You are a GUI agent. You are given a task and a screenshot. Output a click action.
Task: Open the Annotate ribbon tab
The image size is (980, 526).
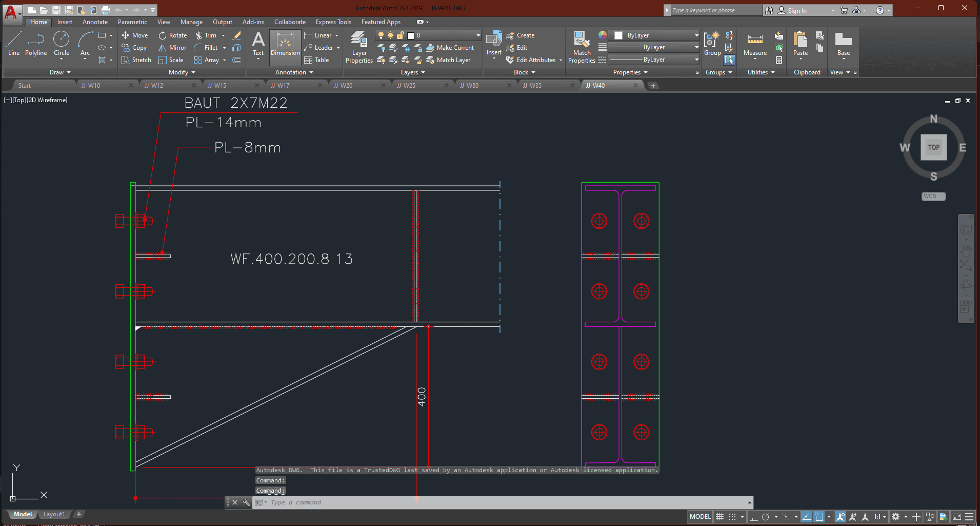(x=95, y=22)
